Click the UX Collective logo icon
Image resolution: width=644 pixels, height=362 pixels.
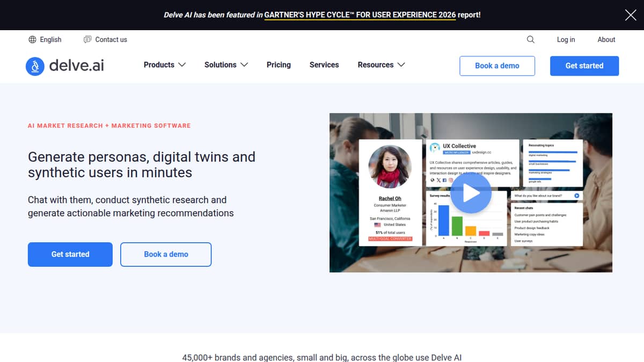tap(435, 147)
